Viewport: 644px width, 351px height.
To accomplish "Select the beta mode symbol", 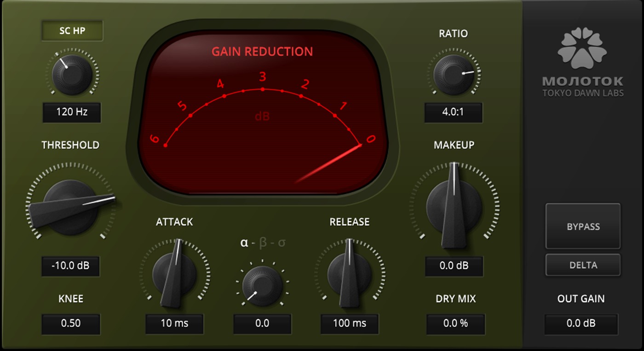I will coord(263,243).
